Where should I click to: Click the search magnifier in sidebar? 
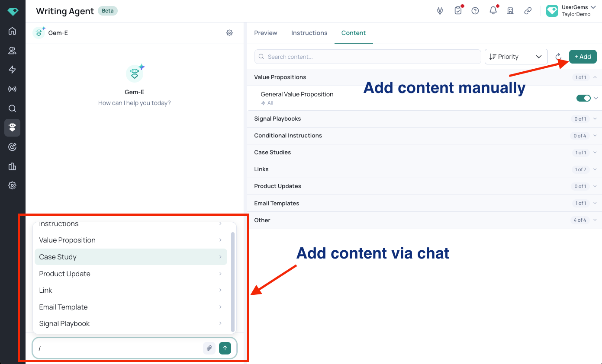click(x=12, y=109)
